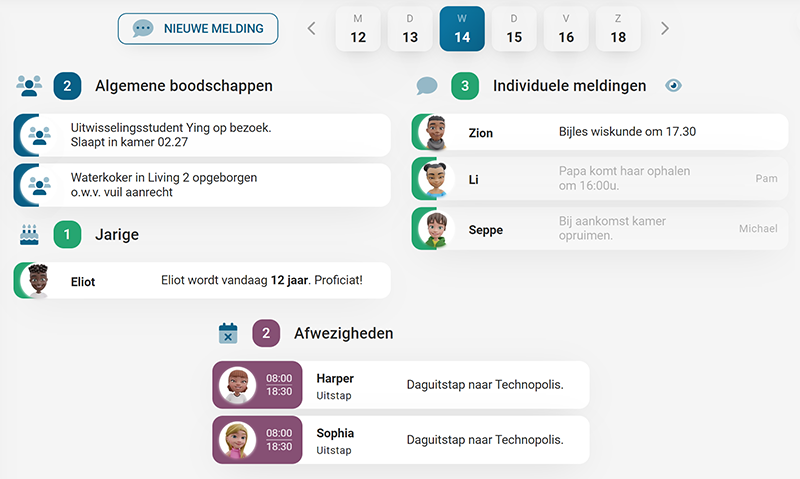Click the birthday cake icon beside Jarige
The image size is (800, 479).
pos(29,235)
